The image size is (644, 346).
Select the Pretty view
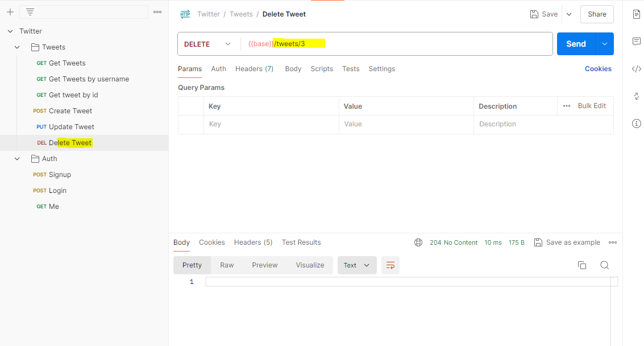click(x=192, y=265)
